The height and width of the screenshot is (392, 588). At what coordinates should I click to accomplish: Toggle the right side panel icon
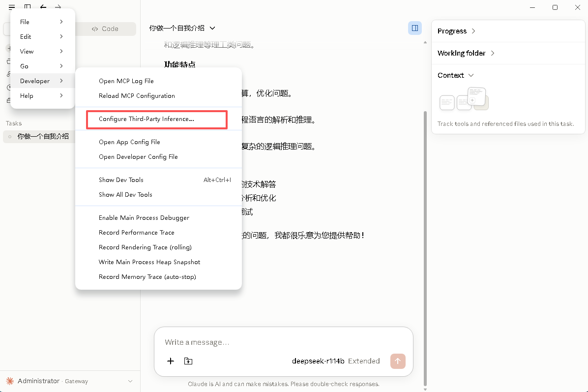415,28
